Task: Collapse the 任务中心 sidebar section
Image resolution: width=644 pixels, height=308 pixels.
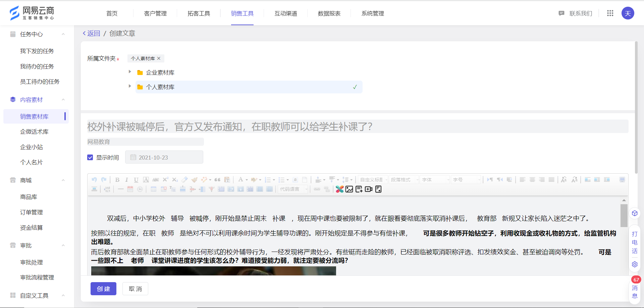Action: point(63,34)
